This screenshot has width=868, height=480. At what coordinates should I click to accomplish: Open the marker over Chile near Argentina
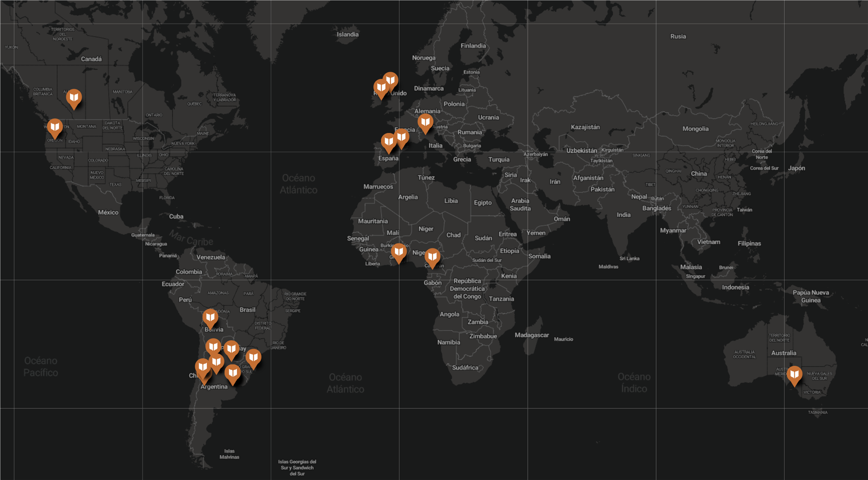click(x=203, y=368)
